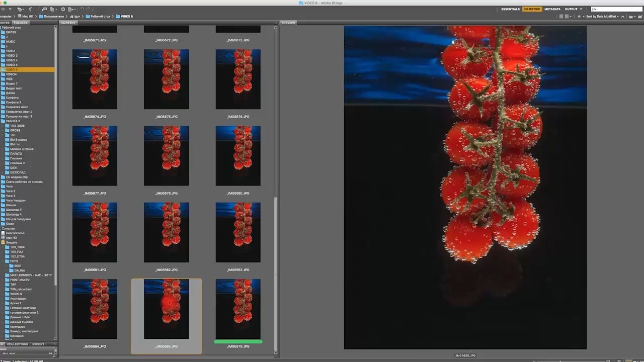The width and height of the screenshot is (644, 362).
Task: Select the Seagate drive icon in folder tree
Action: (3, 242)
